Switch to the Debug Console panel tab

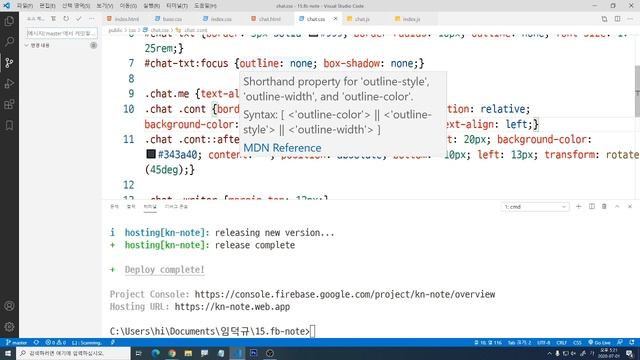click(x=176, y=207)
